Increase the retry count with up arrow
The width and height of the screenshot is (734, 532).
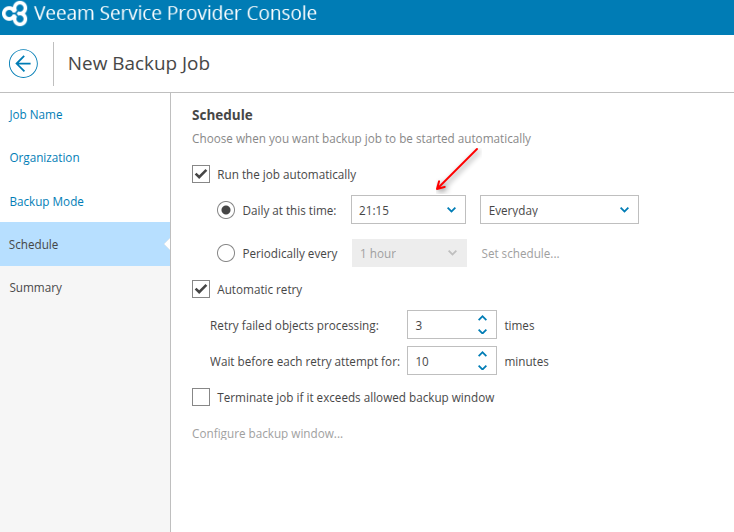tap(482, 318)
